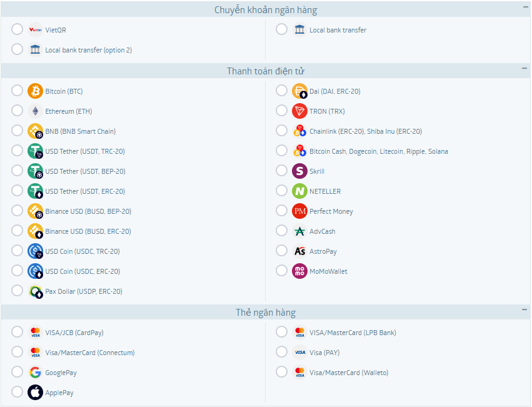Click the Pax Dollar USDP icon
The width and height of the screenshot is (532, 407).
tap(35, 291)
